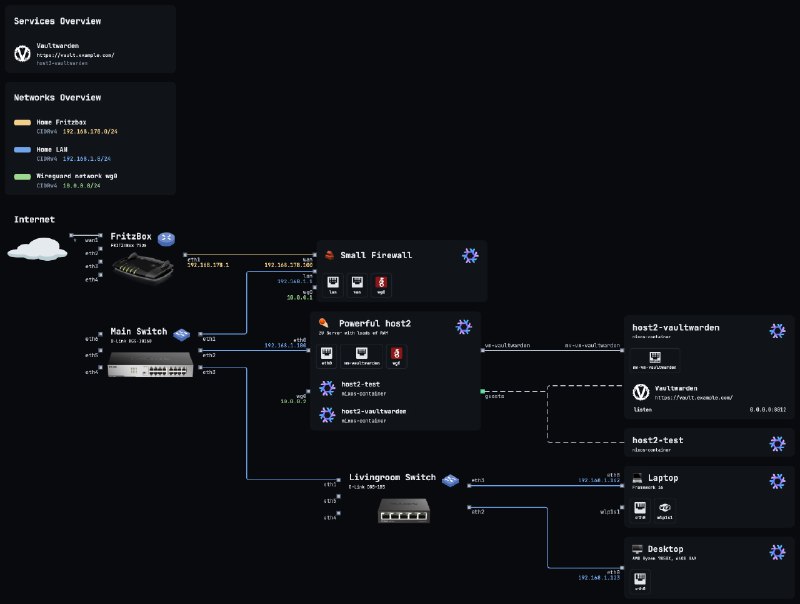Click the NixOS snowflake on host2-test card

click(x=777, y=443)
